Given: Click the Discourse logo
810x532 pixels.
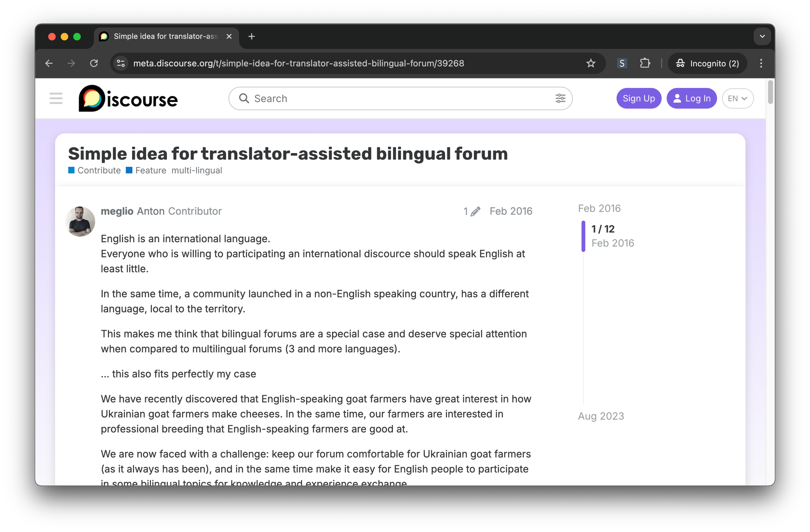Looking at the screenshot, I should 128,98.
